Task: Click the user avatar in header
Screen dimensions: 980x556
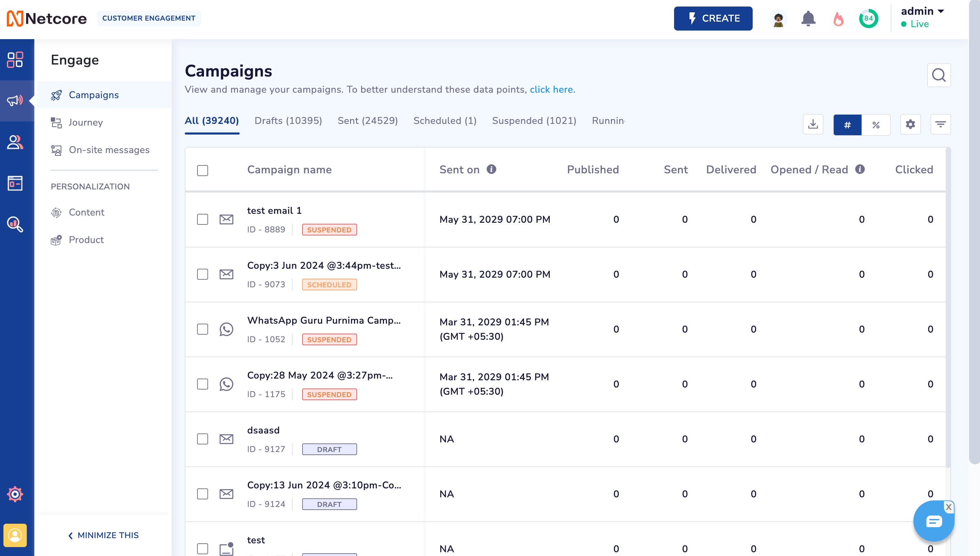Action: (778, 18)
